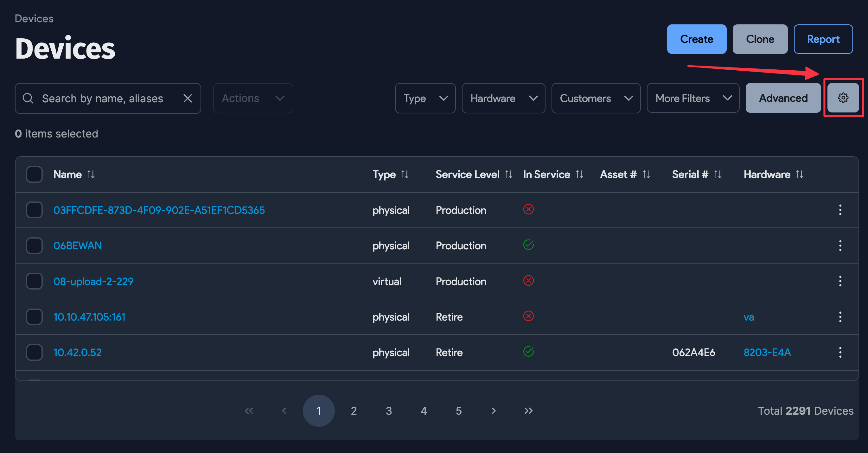Sort by Serial # column arrows
The image size is (868, 453).
coord(718,174)
